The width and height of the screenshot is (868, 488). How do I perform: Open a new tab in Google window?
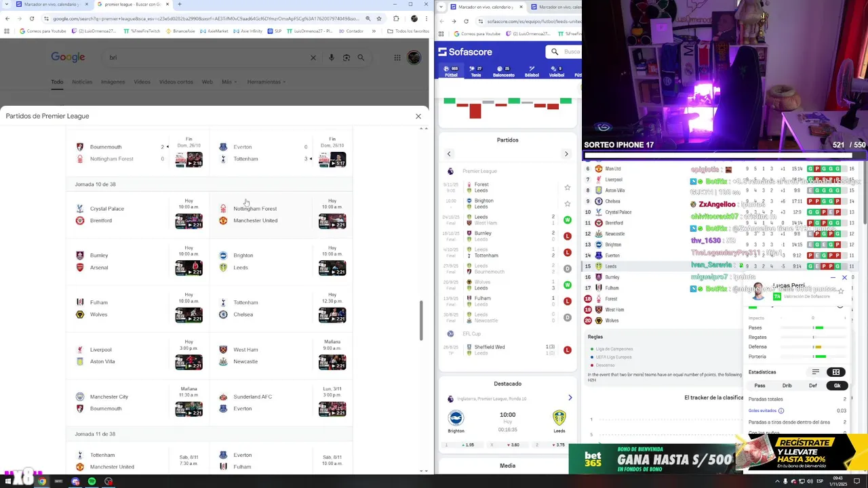pyautogui.click(x=179, y=4)
